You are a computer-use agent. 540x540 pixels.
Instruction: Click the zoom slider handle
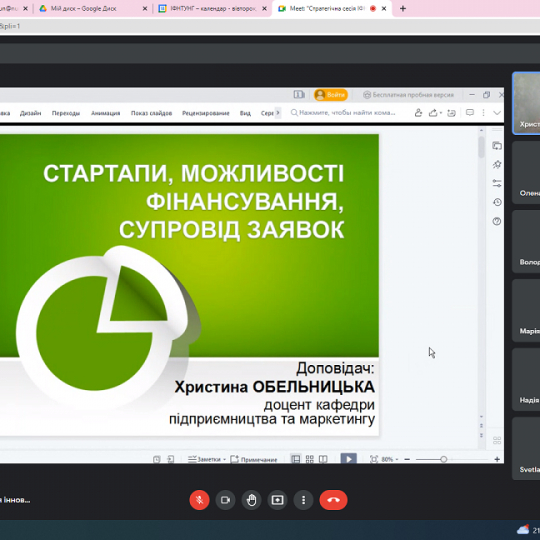pyautogui.click(x=444, y=459)
